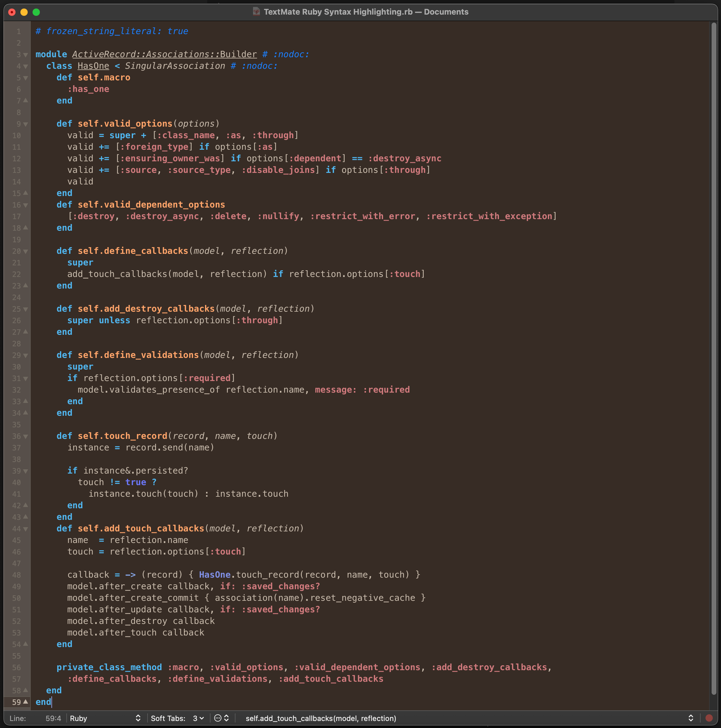
Task: Click the Line: 59:4 indicator field
Action: (53, 718)
